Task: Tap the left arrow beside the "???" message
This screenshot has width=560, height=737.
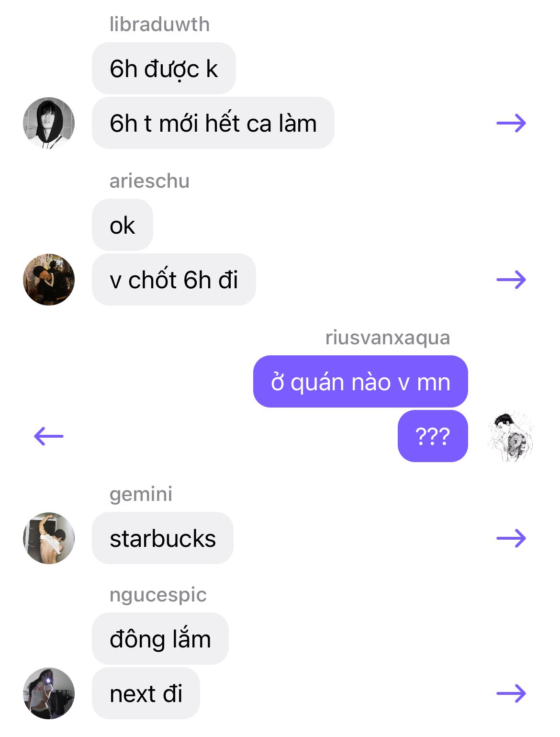Action: (x=49, y=436)
